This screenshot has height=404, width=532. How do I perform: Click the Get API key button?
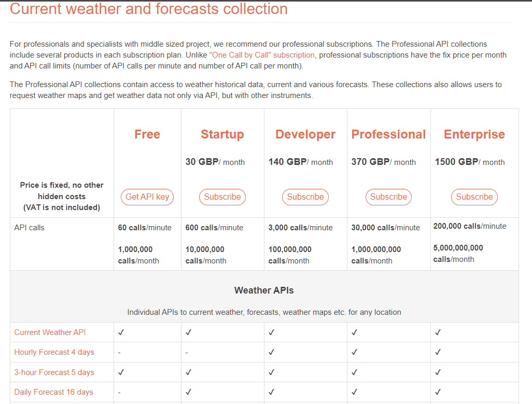(x=147, y=197)
